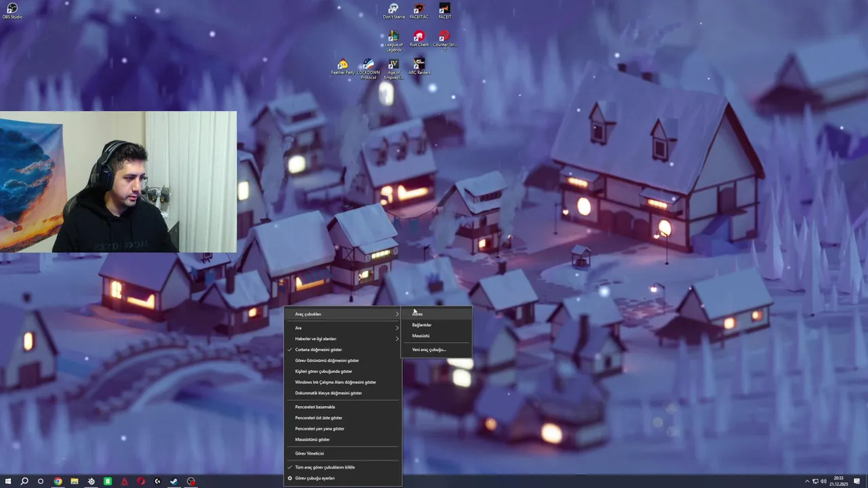Open the notification center icon

pos(856,481)
